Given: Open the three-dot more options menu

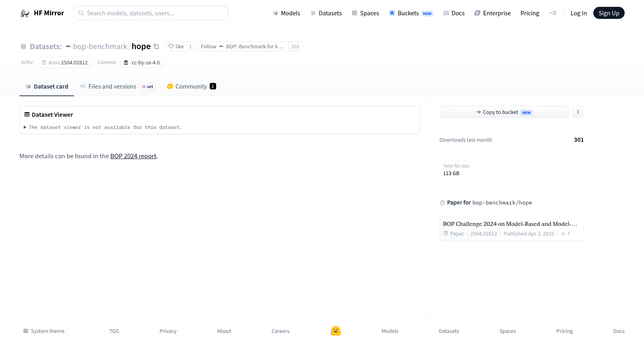Looking at the screenshot, I should [x=578, y=112].
